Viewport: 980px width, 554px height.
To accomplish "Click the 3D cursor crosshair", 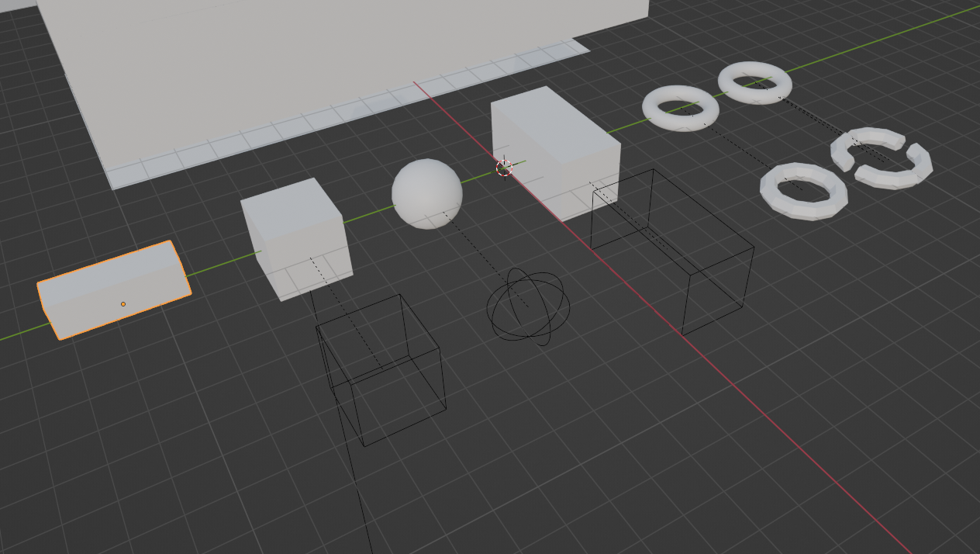I will point(505,167).
